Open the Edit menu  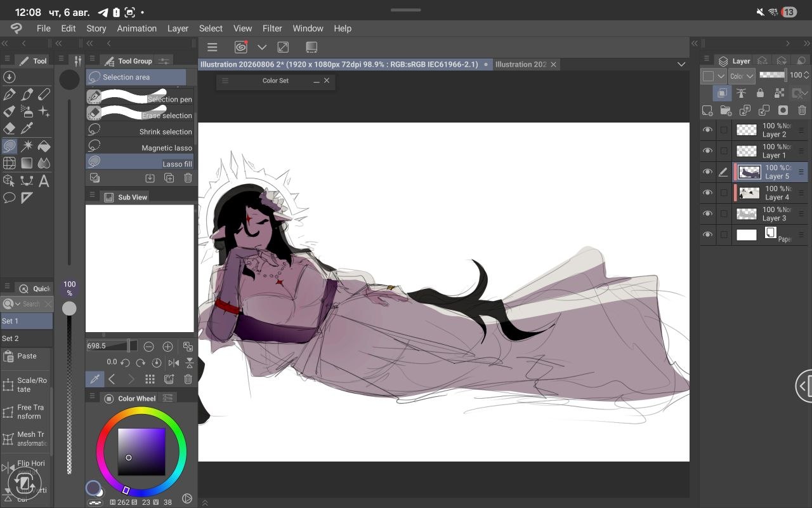(69, 29)
